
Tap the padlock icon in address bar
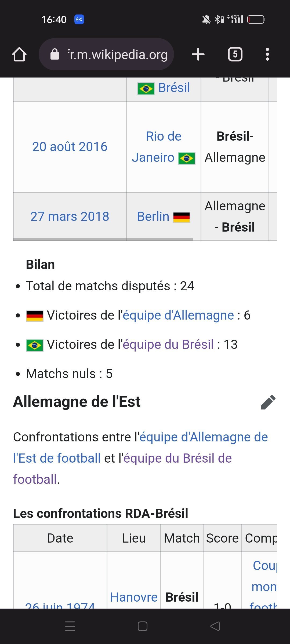55,54
